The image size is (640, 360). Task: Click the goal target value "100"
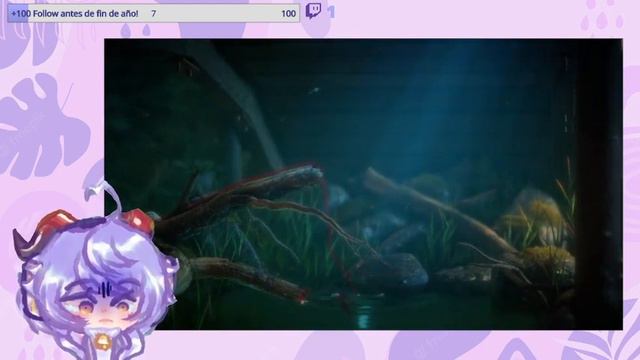tap(288, 14)
